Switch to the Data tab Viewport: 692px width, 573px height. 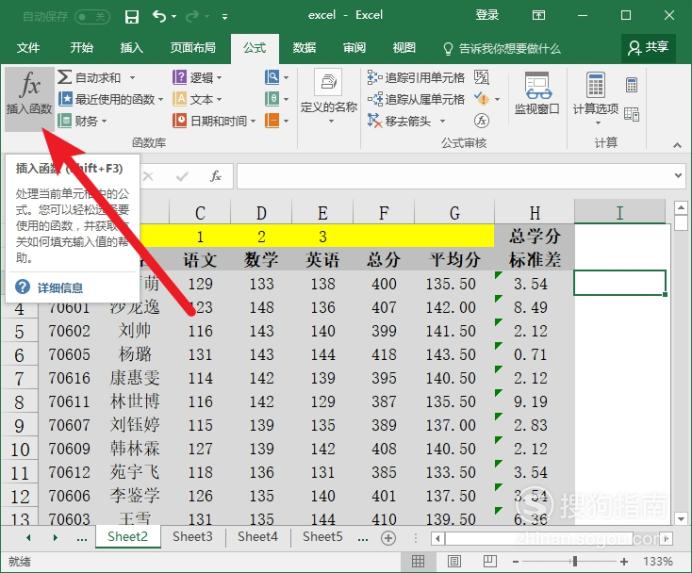[x=305, y=48]
